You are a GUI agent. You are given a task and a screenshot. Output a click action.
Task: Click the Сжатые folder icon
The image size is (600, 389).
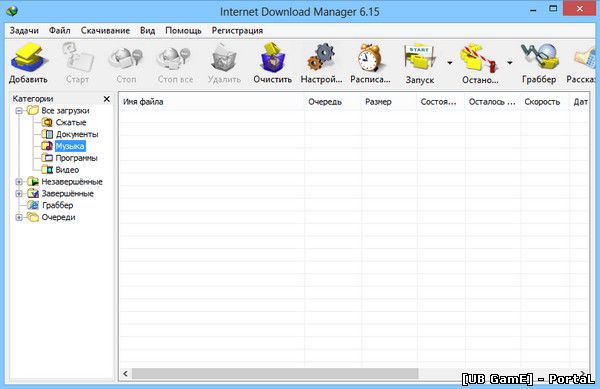click(47, 122)
